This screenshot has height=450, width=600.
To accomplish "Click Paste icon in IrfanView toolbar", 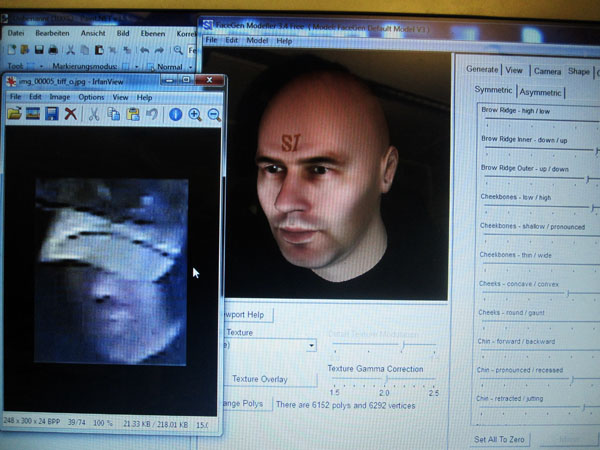I will click(133, 114).
